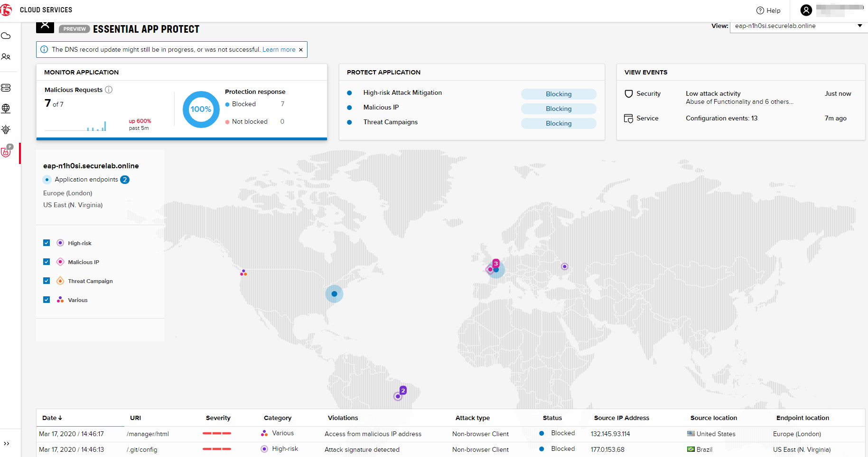Viewport: 868px width, 457px height.
Task: Click Blocking button for Malicious IP
Action: click(559, 109)
